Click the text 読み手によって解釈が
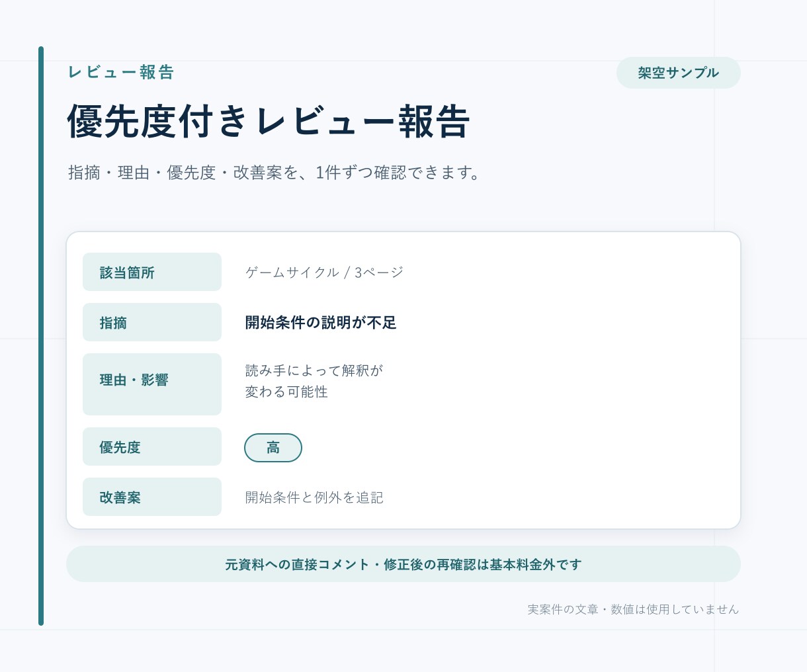The height and width of the screenshot is (672, 807). pos(314,370)
